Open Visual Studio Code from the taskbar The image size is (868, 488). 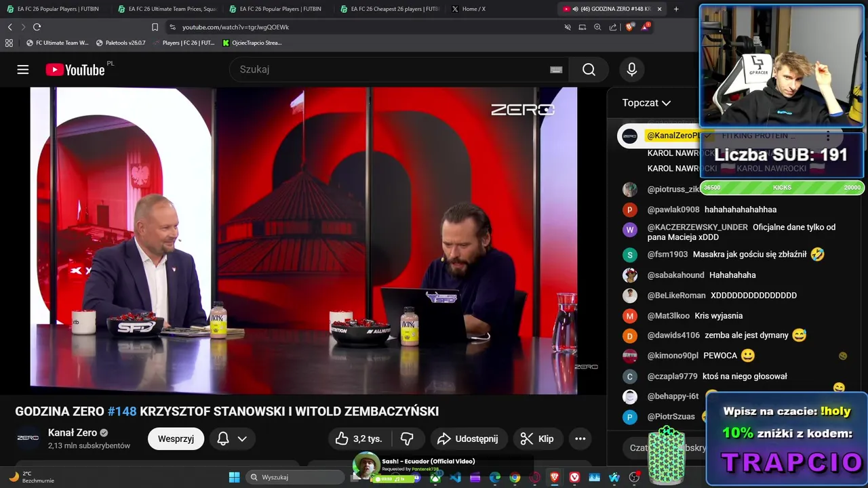tap(455, 478)
